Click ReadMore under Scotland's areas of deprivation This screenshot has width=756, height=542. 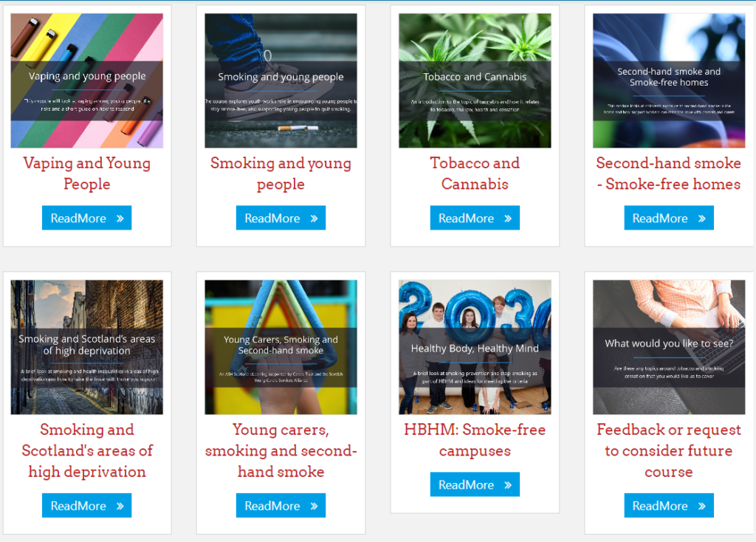(x=87, y=505)
